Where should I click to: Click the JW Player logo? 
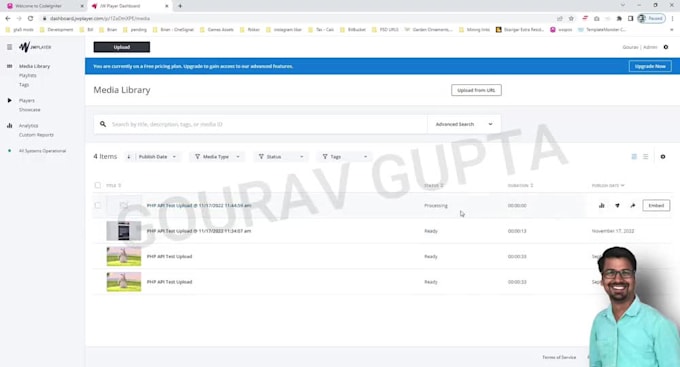pos(35,47)
